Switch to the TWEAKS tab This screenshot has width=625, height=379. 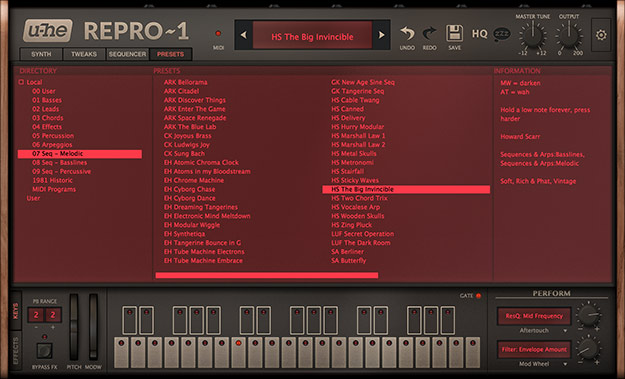pos(84,54)
